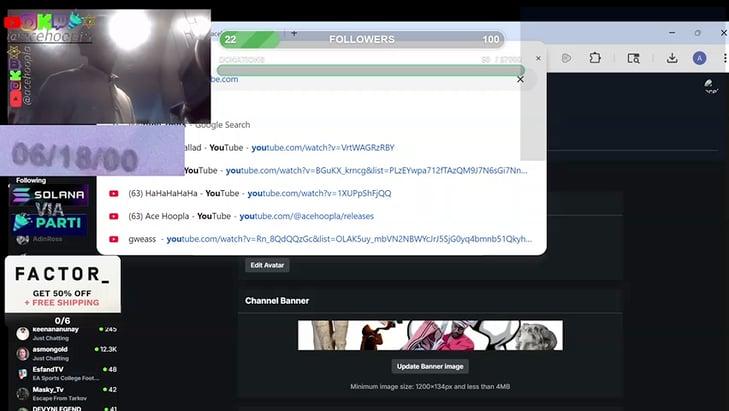This screenshot has height=411, width=729.
Task: Open the profile avatar labeled A
Action: pos(699,58)
